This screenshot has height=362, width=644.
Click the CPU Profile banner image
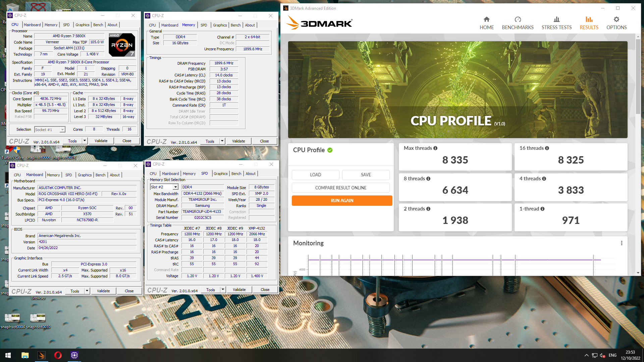458,89
